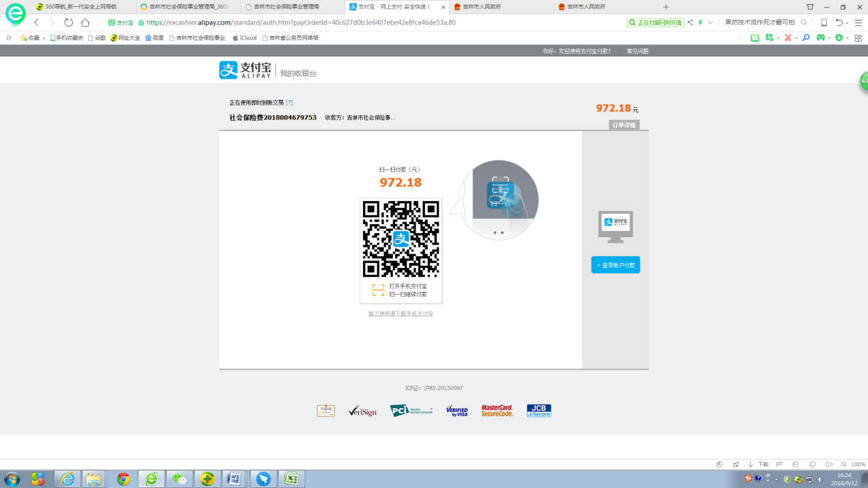Click the Alipay computer monitor icon

click(x=616, y=227)
